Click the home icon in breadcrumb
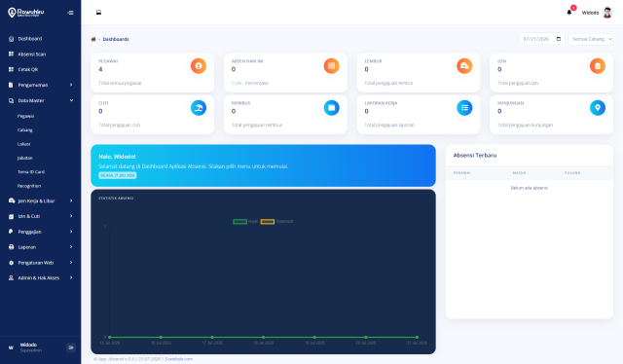This screenshot has width=623, height=364. click(x=93, y=39)
